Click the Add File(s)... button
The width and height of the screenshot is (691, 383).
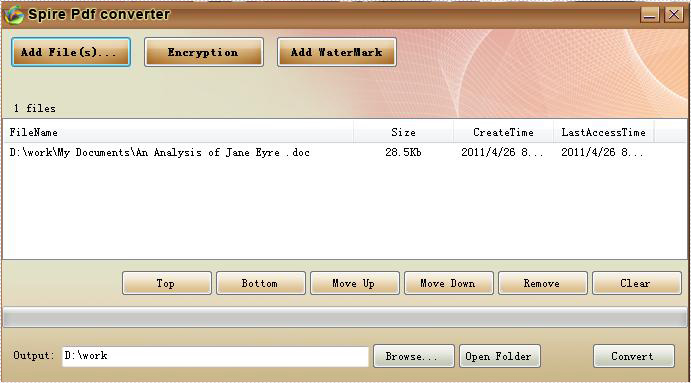pyautogui.click(x=71, y=52)
